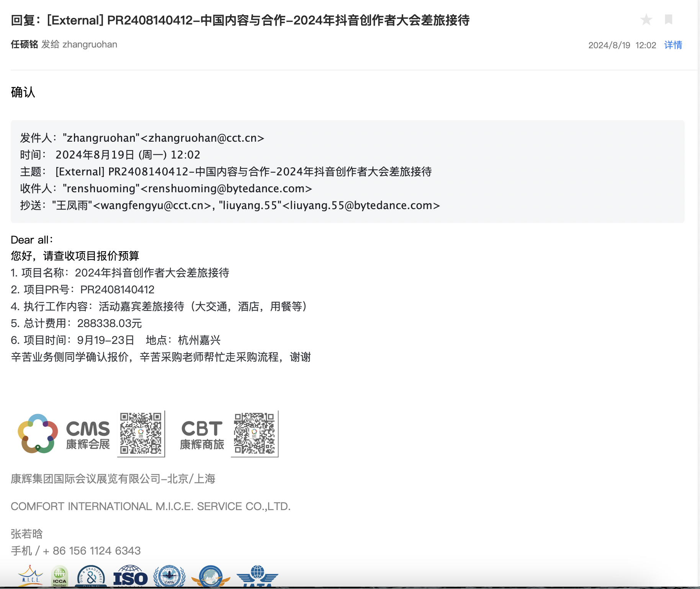This screenshot has height=589, width=700.
Task: Click the ISO certification logo
Action: point(130,576)
